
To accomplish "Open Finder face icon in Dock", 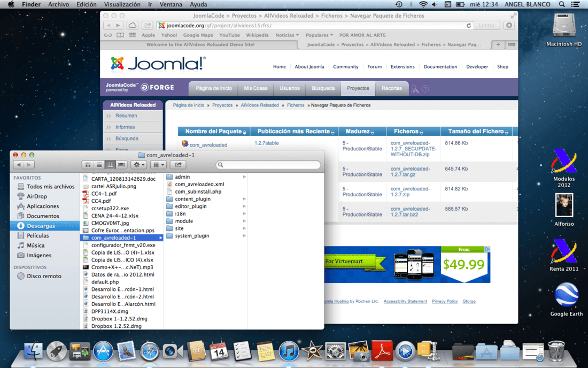I will (33, 351).
